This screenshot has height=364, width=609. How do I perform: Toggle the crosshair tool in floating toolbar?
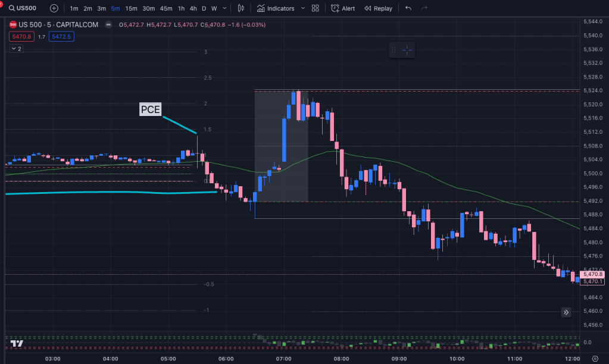[407, 51]
